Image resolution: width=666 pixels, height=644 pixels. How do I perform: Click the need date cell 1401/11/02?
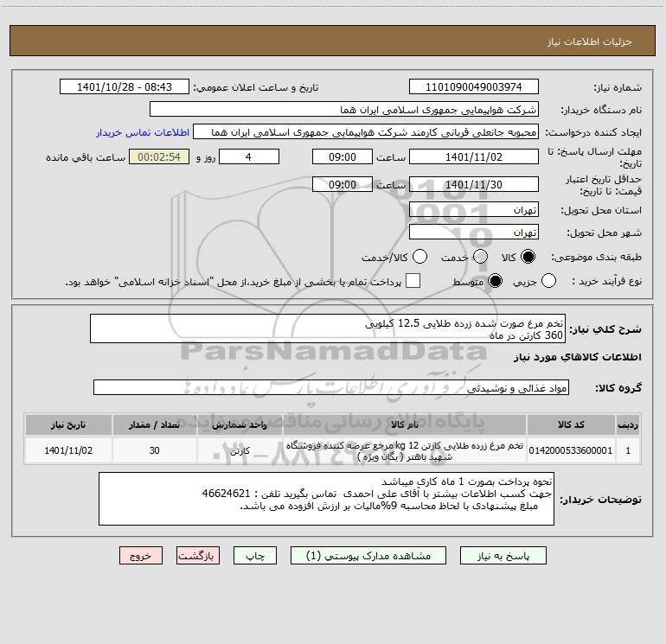coord(68,450)
